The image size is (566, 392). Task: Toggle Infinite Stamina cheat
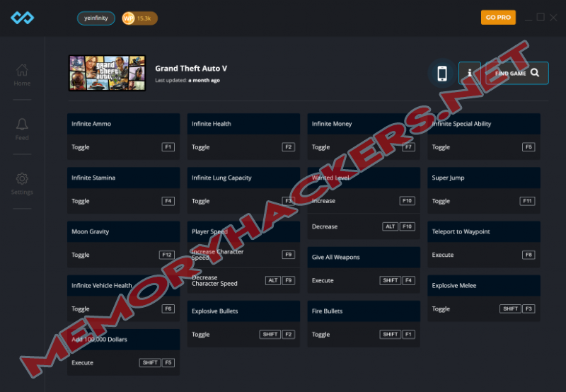click(123, 201)
